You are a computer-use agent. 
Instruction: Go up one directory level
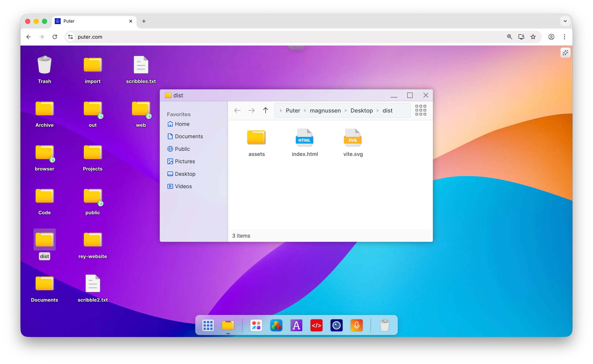(x=265, y=111)
